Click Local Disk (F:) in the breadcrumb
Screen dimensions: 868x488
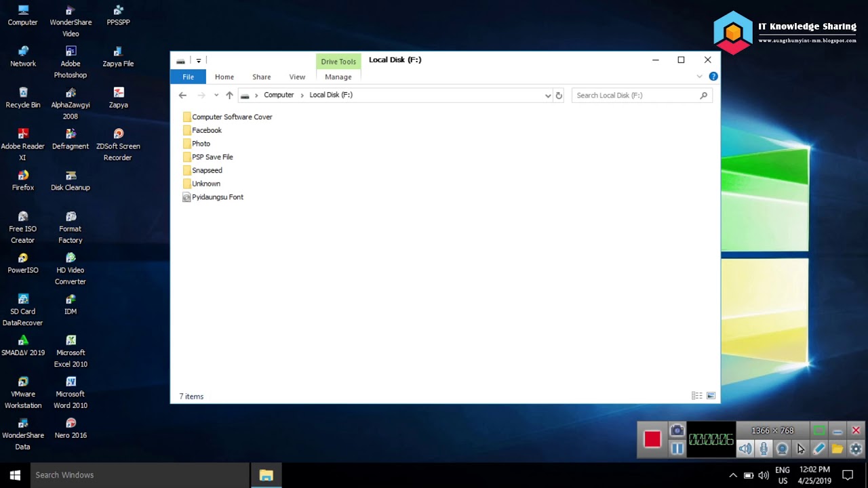[331, 95]
